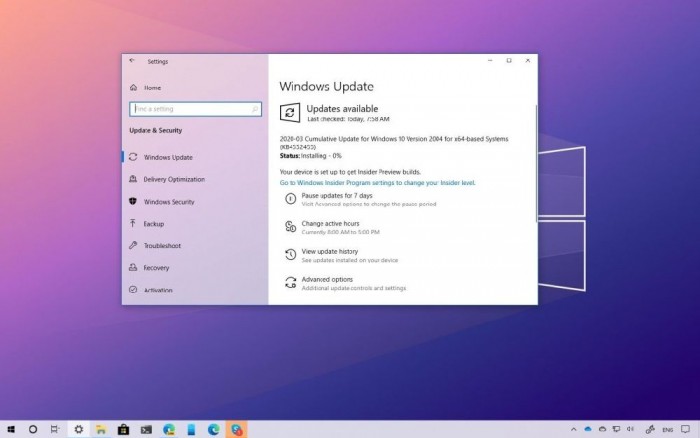700x438 pixels.
Task: Click the Settings window vertical scrollbar
Action: point(535,150)
